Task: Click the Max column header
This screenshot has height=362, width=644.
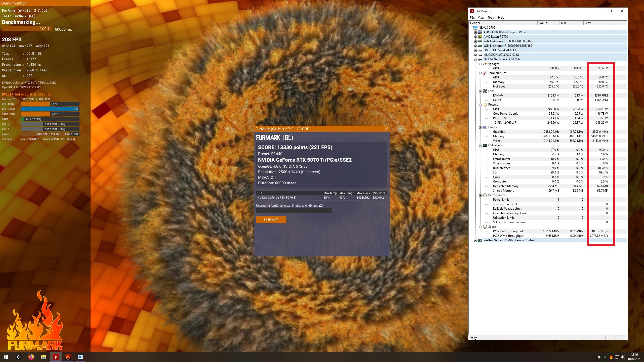Action: 595,23
